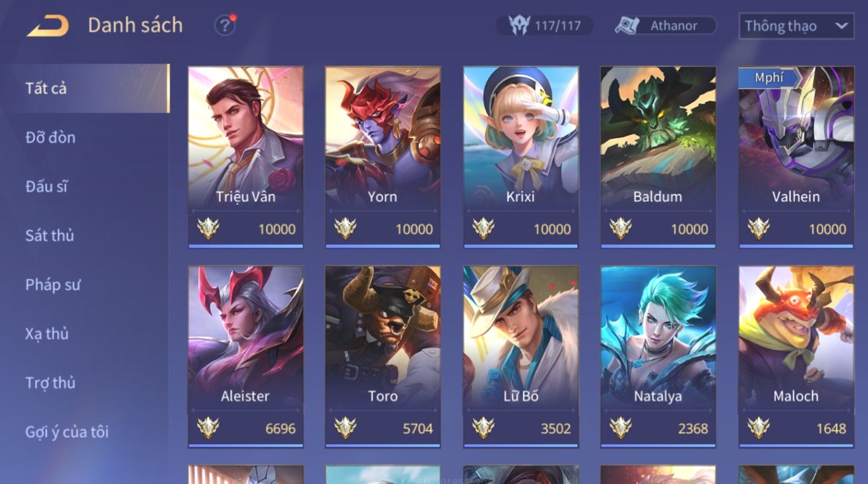The height and width of the screenshot is (484, 868).
Task: Open the Athanor scroll icon
Action: point(627,26)
